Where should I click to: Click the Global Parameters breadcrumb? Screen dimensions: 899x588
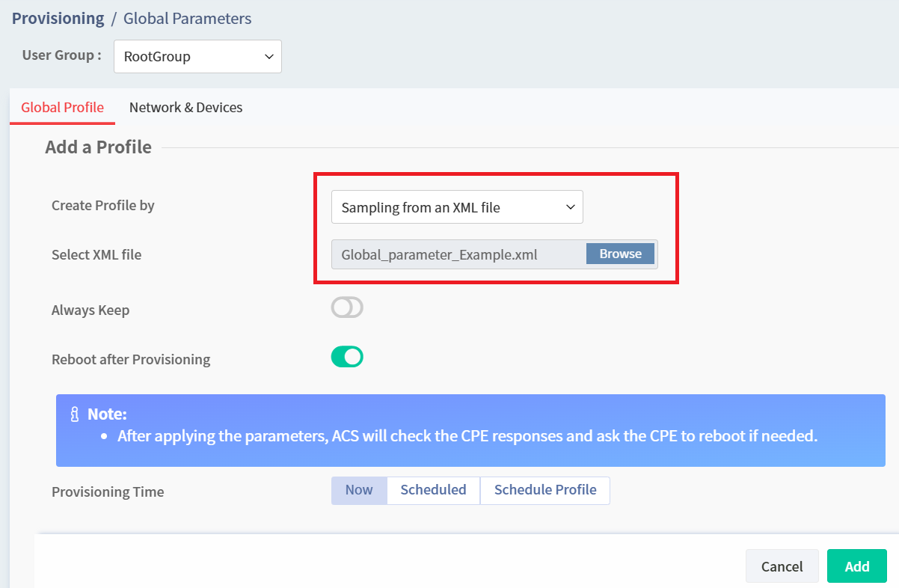pos(187,19)
